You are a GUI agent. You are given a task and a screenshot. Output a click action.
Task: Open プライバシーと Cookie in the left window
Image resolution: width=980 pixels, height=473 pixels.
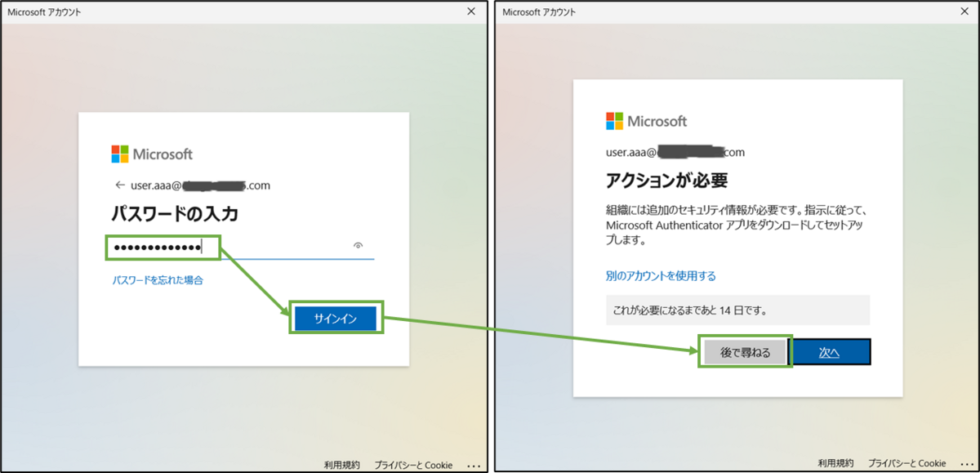tap(413, 465)
